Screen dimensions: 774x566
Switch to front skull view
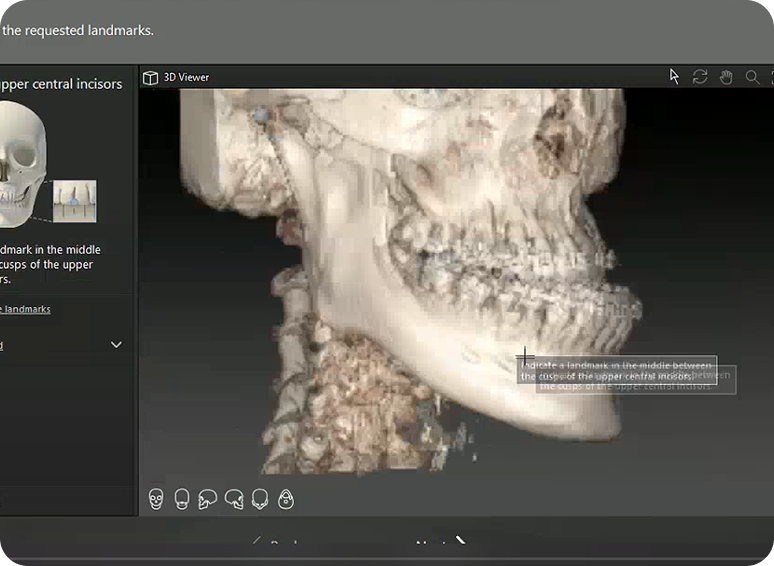point(156,498)
